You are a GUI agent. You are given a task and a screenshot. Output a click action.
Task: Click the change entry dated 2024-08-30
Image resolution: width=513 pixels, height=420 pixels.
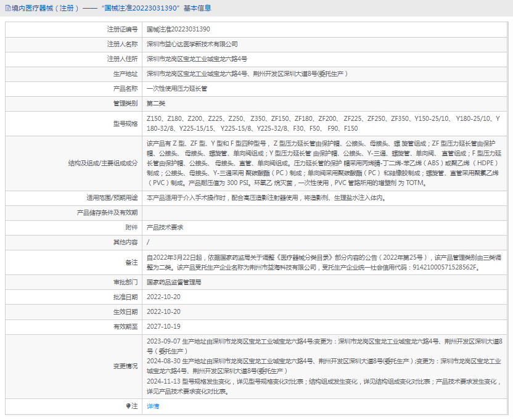[x=324, y=366]
